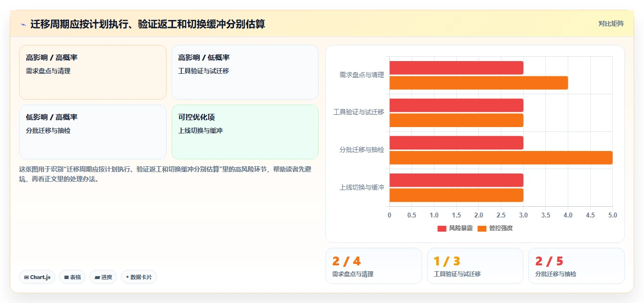Viewport: 644px width, 303px height.
Task: Toggle the 风险暴露 legend swatch
Action: coord(442,228)
